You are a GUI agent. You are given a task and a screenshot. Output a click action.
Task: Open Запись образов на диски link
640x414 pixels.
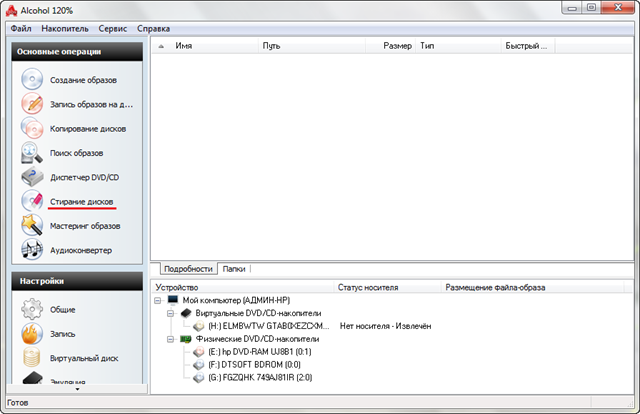(x=91, y=105)
